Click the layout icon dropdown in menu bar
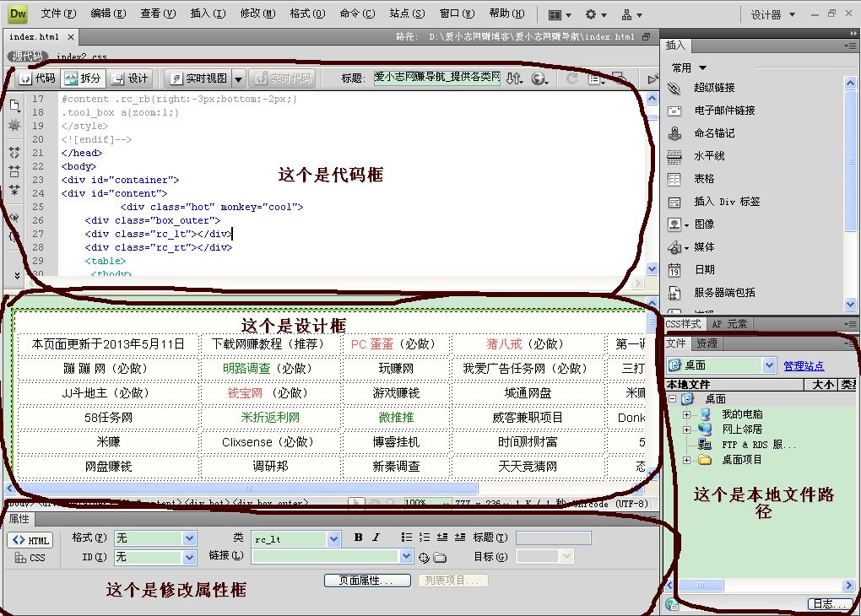This screenshot has width=861, height=616. coord(560,15)
